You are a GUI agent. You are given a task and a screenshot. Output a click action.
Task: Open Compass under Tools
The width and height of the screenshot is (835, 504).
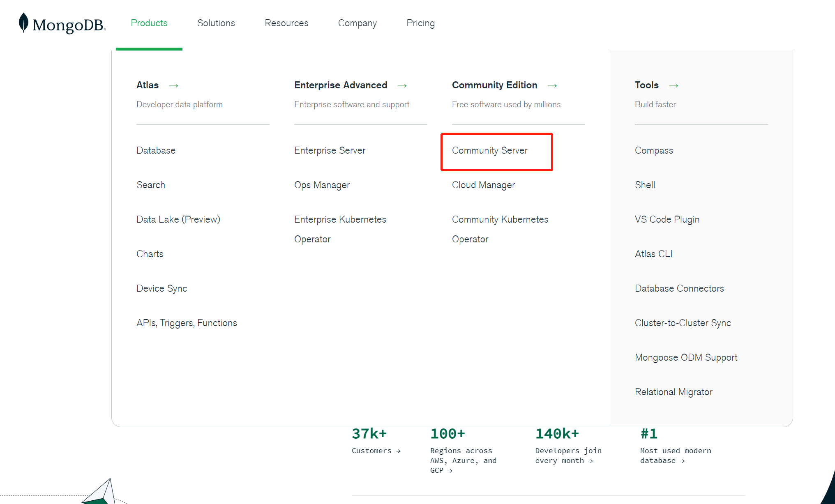(653, 150)
